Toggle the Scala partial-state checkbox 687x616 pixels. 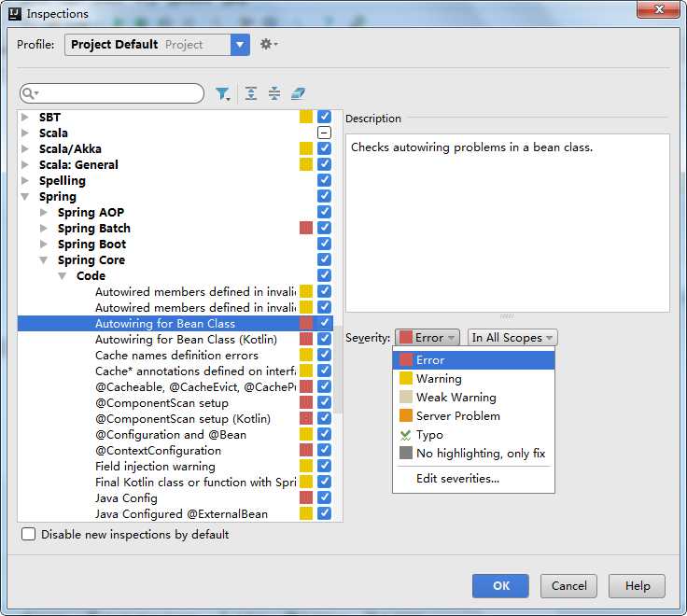click(x=324, y=133)
